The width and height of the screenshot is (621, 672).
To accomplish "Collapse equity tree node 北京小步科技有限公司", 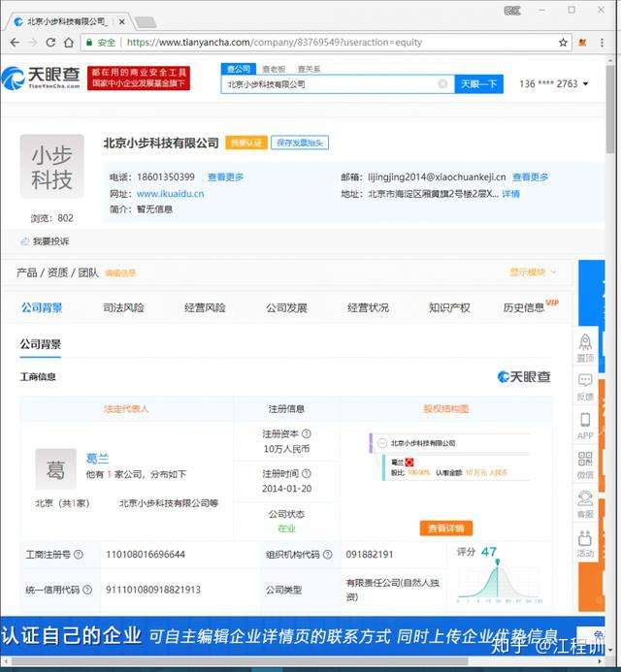I will (x=381, y=443).
